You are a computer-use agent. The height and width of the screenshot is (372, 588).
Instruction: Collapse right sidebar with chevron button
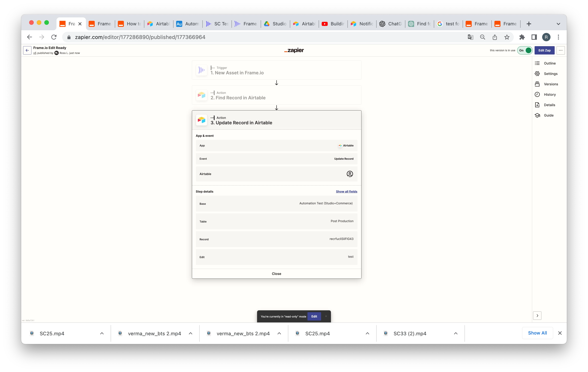[537, 315]
